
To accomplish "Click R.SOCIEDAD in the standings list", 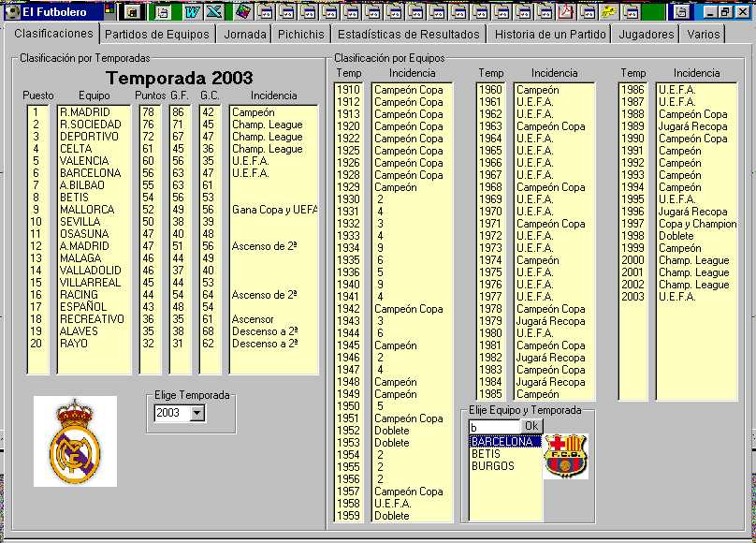I will coord(91,125).
